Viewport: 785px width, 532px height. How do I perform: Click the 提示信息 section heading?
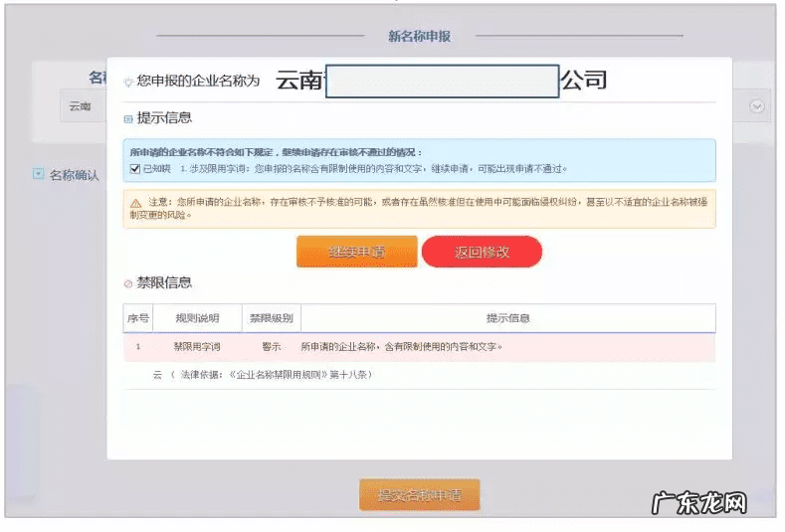point(165,119)
